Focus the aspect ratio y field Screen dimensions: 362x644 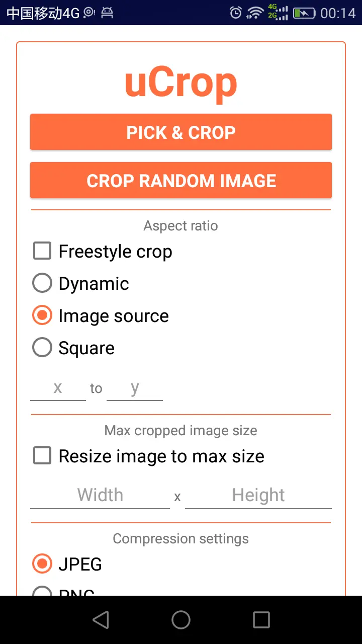coord(135,388)
